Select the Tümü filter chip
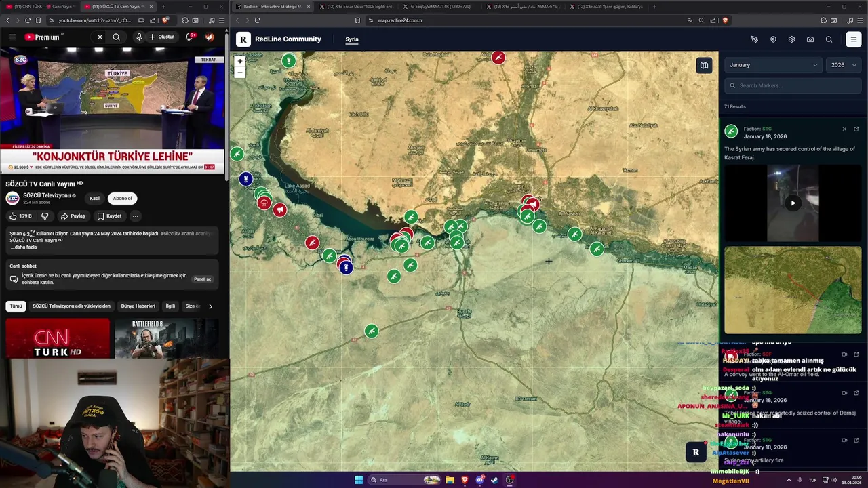Screen dimensions: 868x488 [16, 306]
